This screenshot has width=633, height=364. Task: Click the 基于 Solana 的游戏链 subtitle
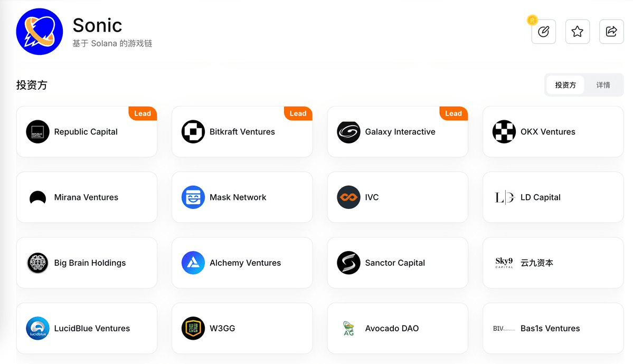click(112, 43)
